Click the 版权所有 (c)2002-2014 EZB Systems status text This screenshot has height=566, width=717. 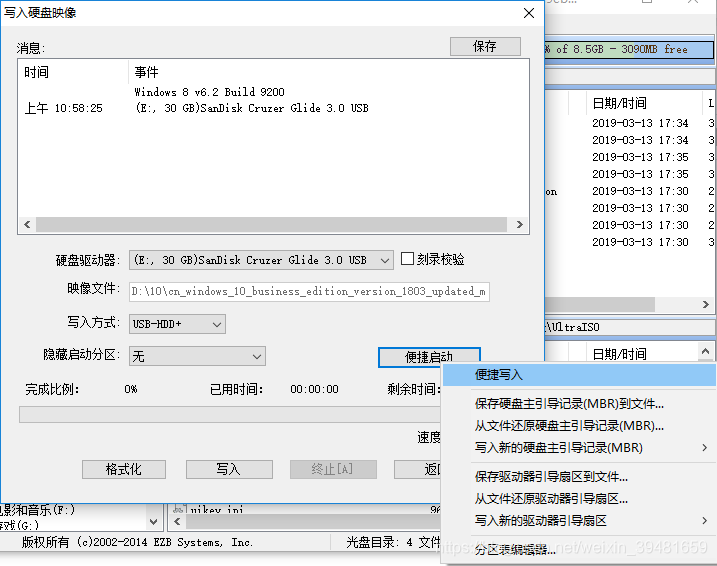pyautogui.click(x=137, y=543)
